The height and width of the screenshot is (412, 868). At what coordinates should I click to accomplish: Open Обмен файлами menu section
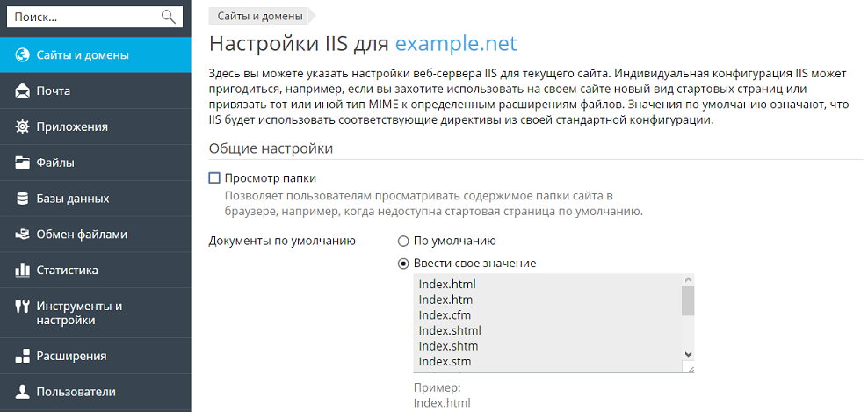click(x=82, y=235)
